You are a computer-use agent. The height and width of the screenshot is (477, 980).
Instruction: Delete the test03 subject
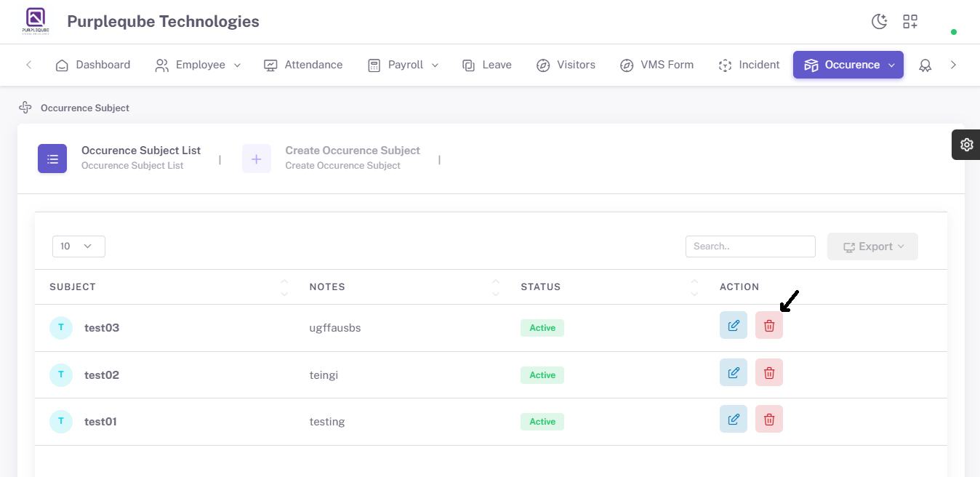[769, 325]
